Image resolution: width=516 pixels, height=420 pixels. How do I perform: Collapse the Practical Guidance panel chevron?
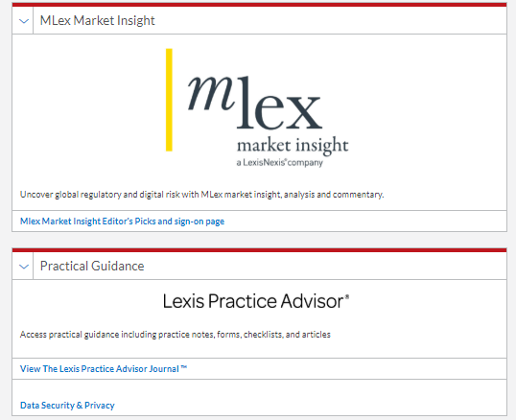coord(24,267)
